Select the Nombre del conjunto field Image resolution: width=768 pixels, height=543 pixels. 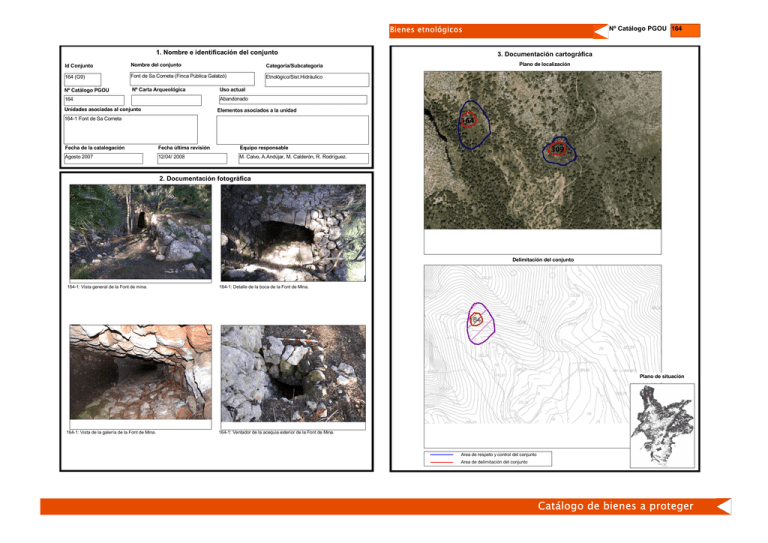pyautogui.click(x=192, y=79)
